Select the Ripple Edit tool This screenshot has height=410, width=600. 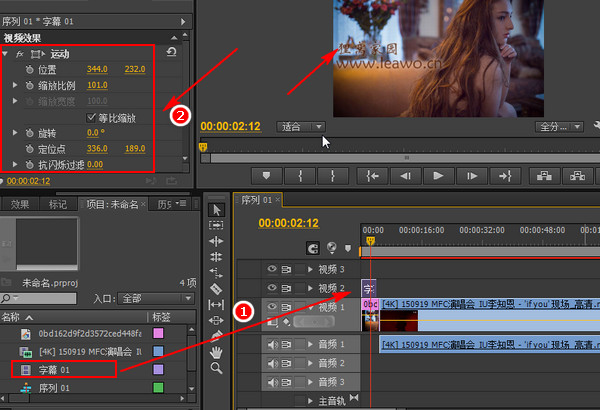coord(216,241)
